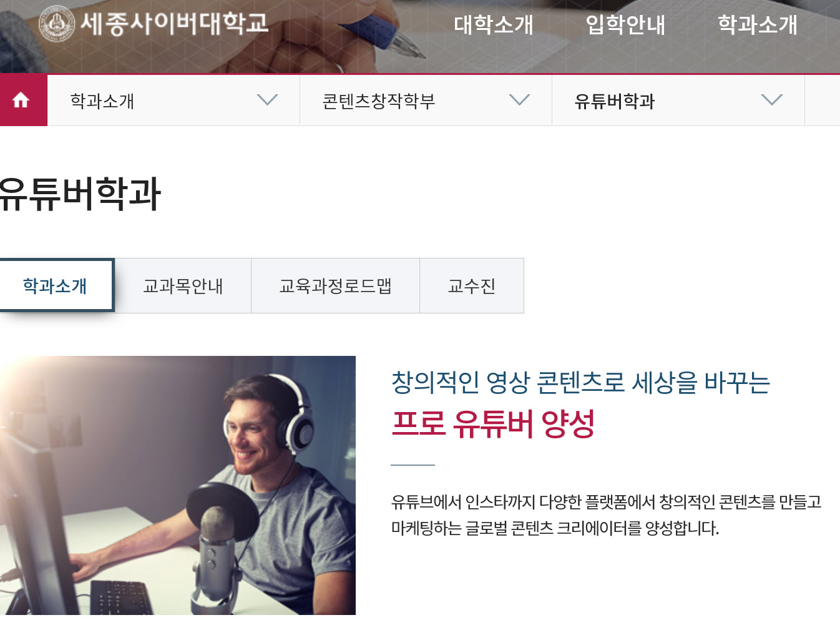This screenshot has width=840, height=625.
Task: Click the Sejong Cyber University logo emblem
Action: pos(57,24)
